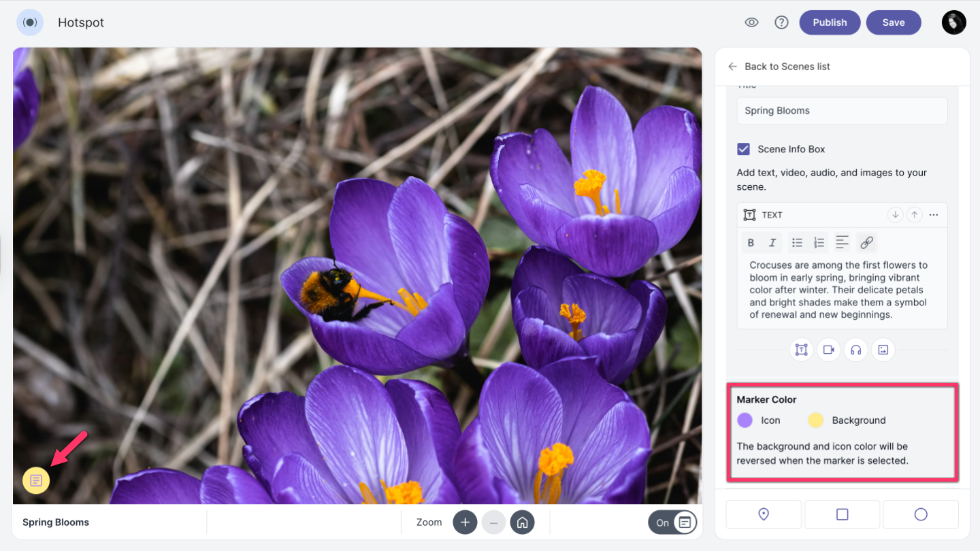The width and height of the screenshot is (980, 551).
Task: Toggle bold formatting
Action: (751, 243)
